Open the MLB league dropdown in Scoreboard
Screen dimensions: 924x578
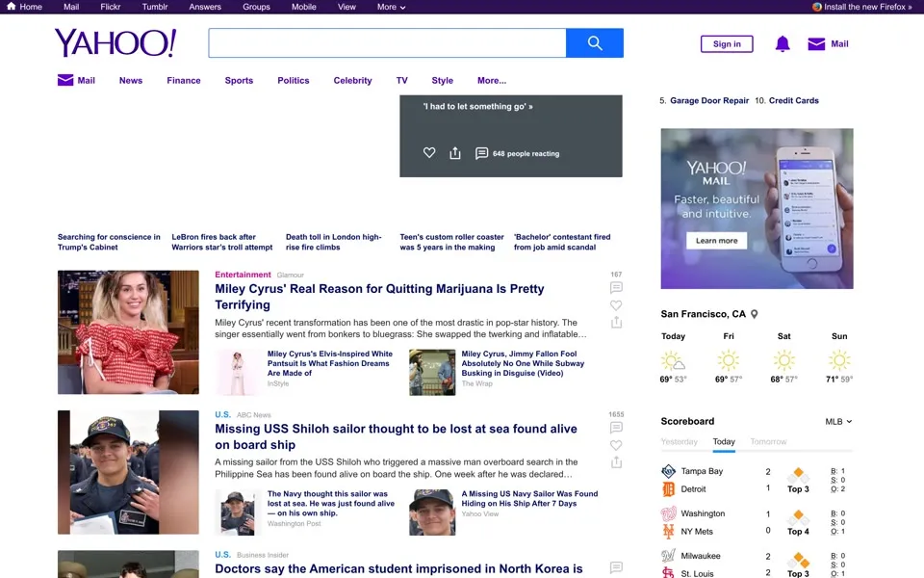(x=838, y=422)
